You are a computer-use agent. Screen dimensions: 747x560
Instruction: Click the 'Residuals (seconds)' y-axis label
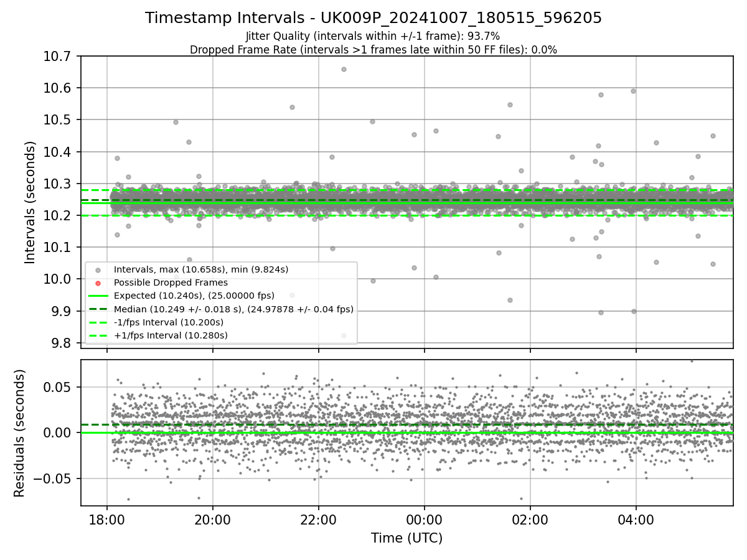(x=19, y=433)
